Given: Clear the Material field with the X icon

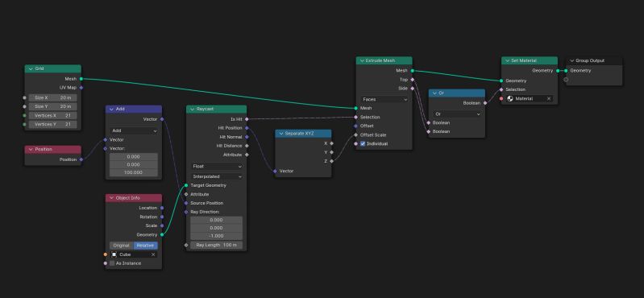Looking at the screenshot, I should click(549, 98).
